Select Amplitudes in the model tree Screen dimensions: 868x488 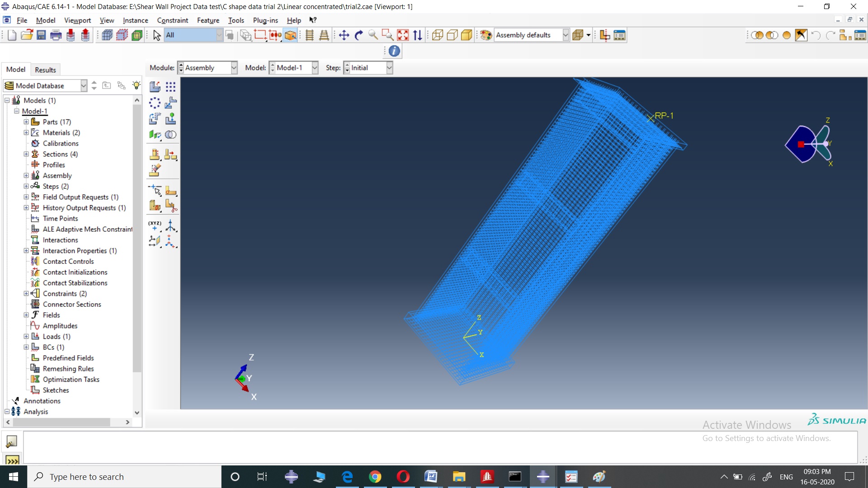point(60,326)
